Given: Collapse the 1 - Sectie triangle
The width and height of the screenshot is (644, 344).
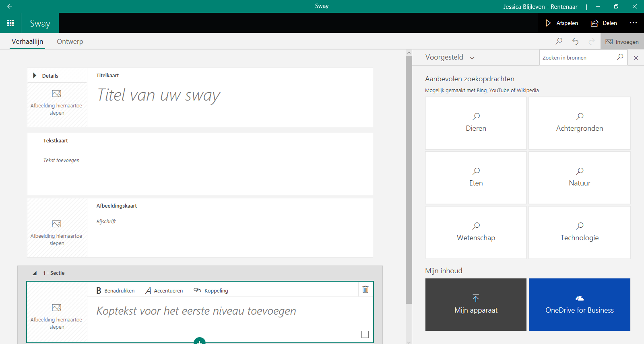Looking at the screenshot, I should (35, 273).
